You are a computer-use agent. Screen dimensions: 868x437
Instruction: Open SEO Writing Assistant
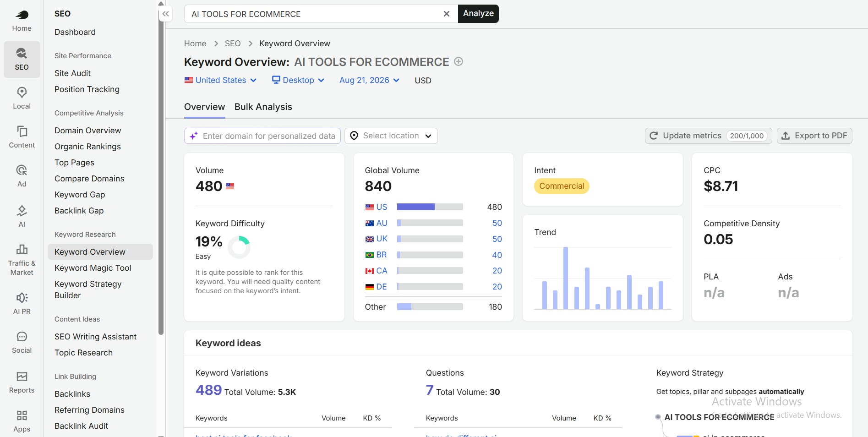coord(95,337)
